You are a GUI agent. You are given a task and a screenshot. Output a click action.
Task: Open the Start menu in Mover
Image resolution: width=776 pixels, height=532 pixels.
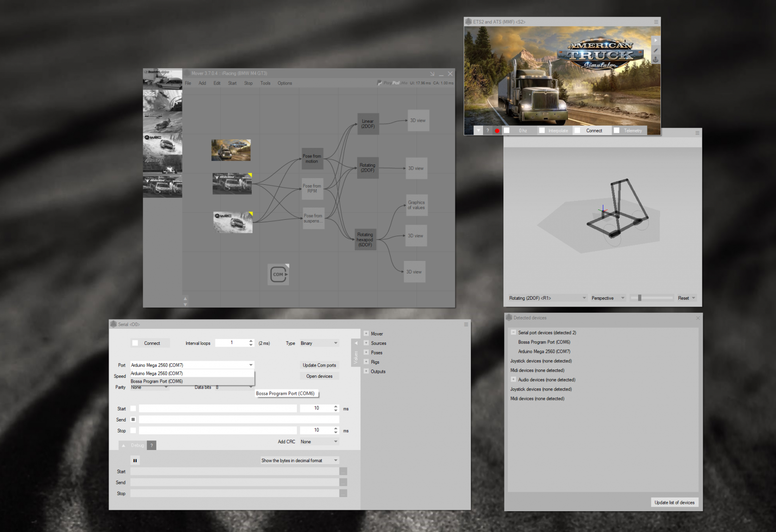pos(232,83)
